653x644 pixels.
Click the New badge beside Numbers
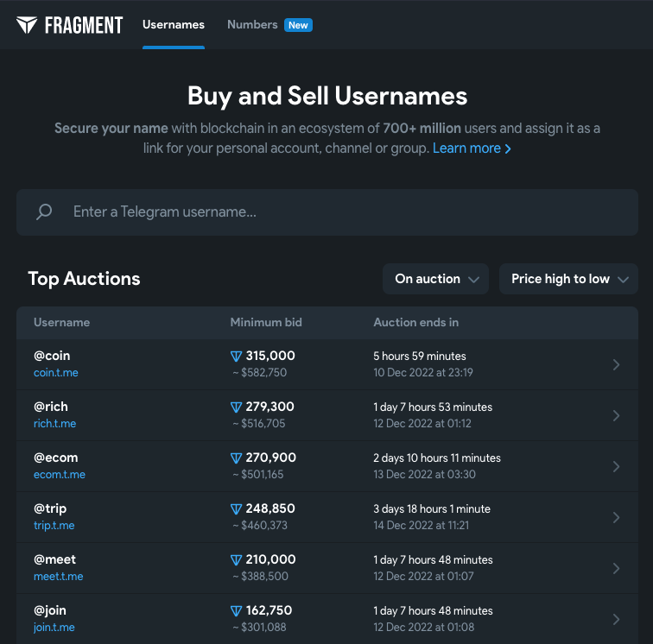[x=298, y=25]
